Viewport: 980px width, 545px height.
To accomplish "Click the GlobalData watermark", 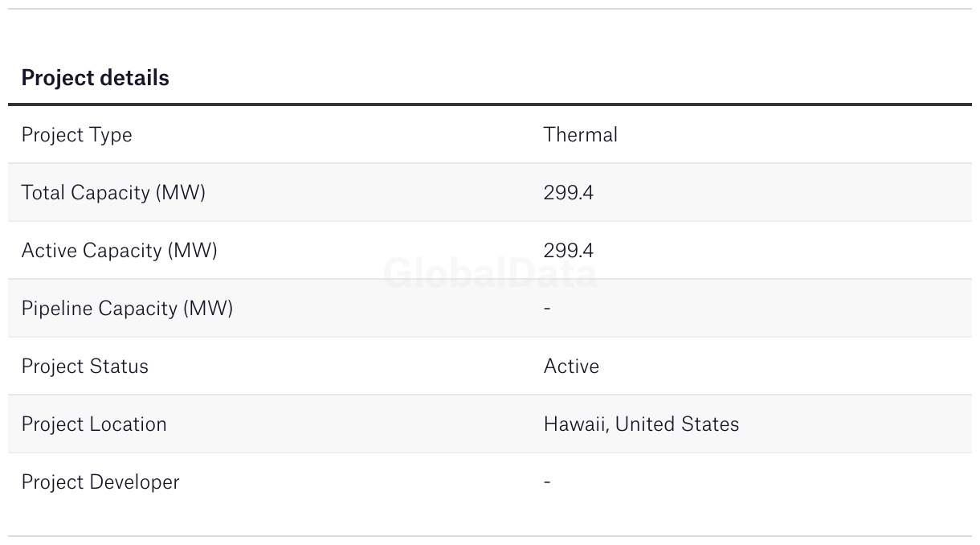I will (x=490, y=274).
